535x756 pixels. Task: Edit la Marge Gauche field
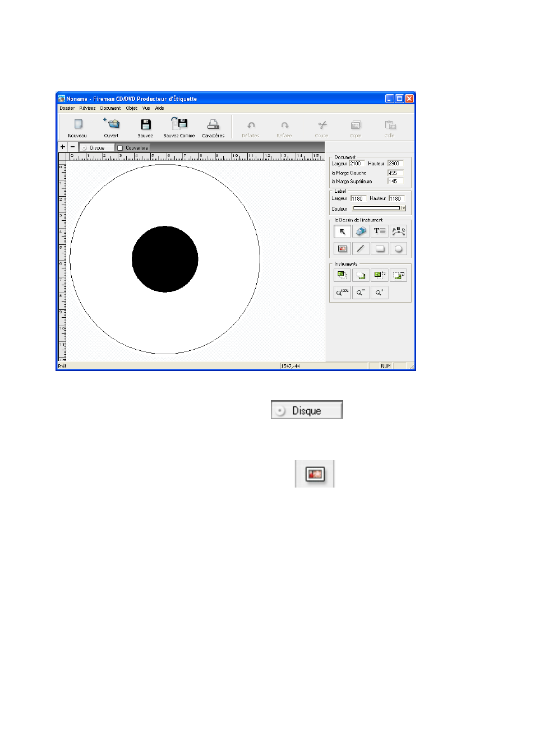395,173
